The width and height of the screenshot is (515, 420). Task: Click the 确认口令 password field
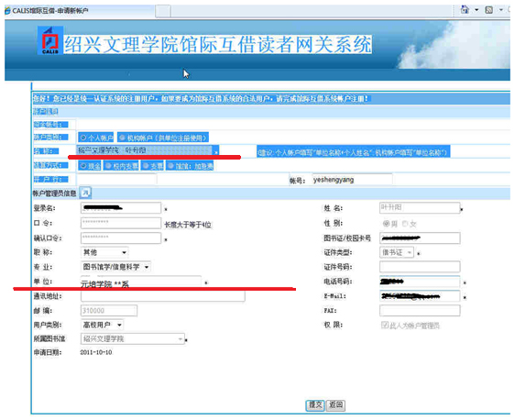[121, 238]
